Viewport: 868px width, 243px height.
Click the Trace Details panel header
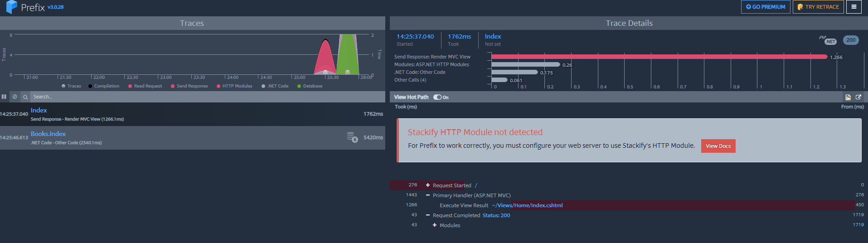point(629,23)
